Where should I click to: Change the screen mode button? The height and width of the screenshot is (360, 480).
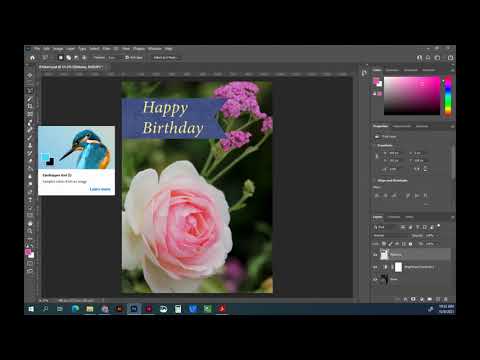(30, 271)
